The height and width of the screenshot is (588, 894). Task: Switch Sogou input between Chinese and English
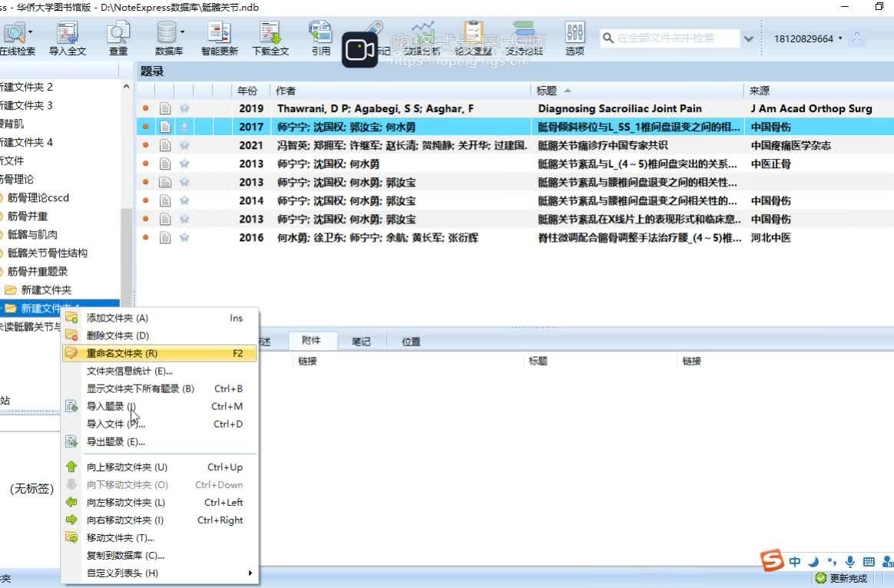click(795, 561)
